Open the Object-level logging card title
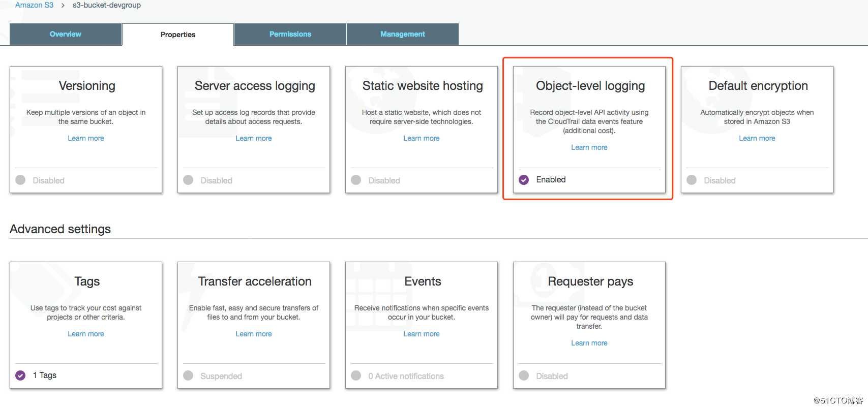Viewport: 868px width, 409px height. 590,86
